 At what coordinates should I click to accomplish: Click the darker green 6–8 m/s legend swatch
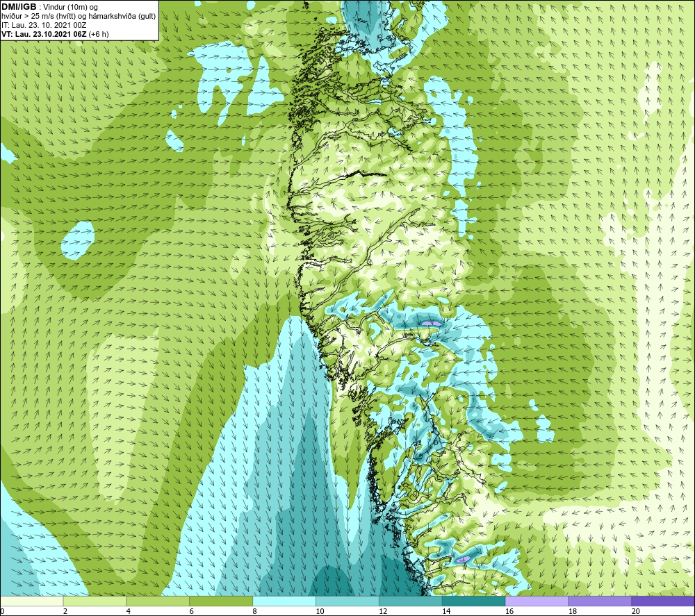pos(221,601)
